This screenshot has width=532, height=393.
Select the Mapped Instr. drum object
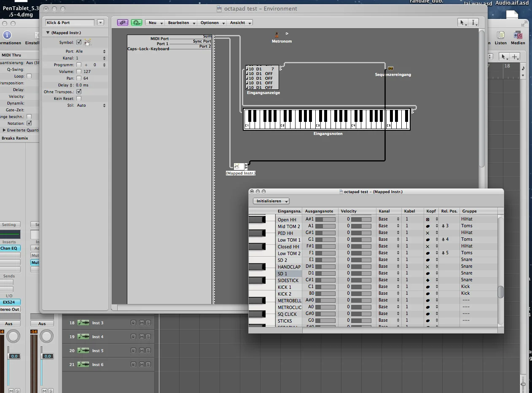(237, 167)
